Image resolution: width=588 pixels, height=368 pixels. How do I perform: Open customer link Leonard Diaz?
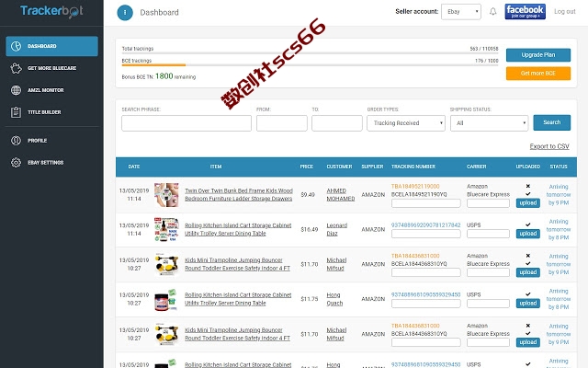click(337, 229)
